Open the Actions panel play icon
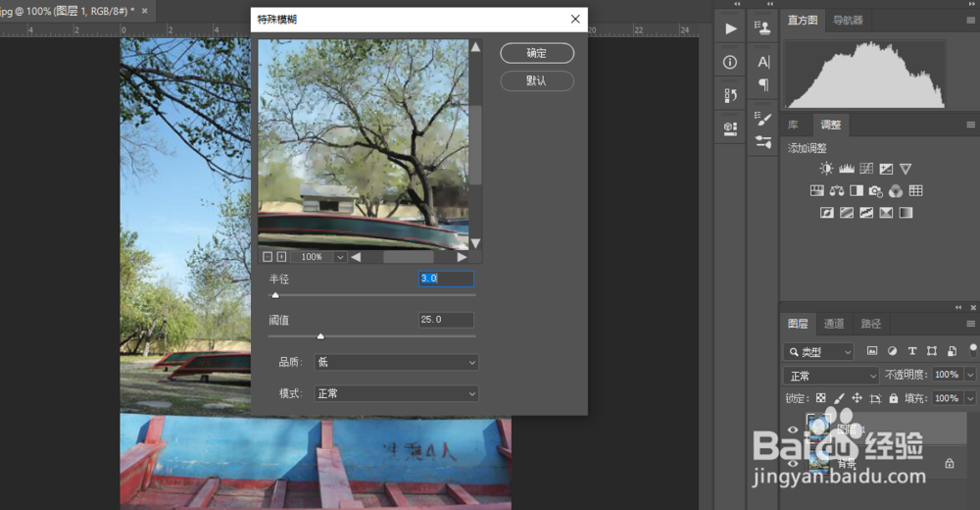This screenshot has height=510, width=980. click(730, 28)
